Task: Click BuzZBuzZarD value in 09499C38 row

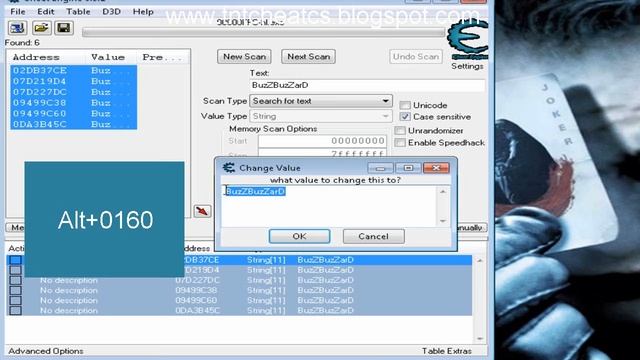Action: (325, 290)
